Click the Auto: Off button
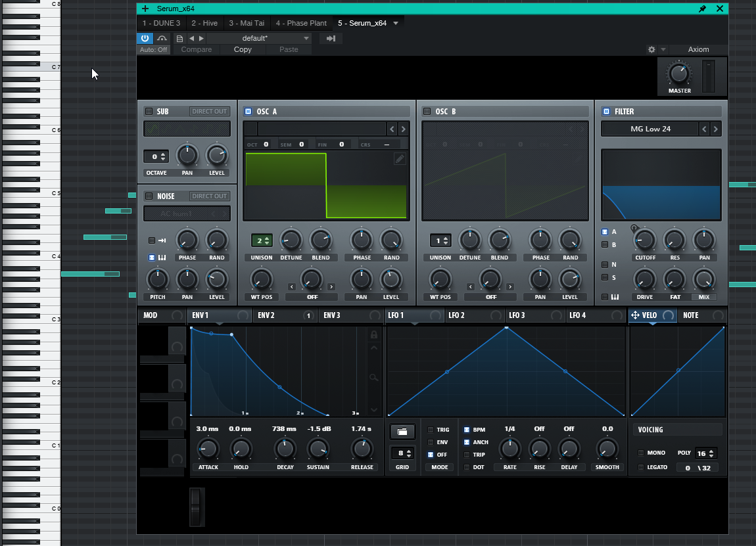 [153, 50]
